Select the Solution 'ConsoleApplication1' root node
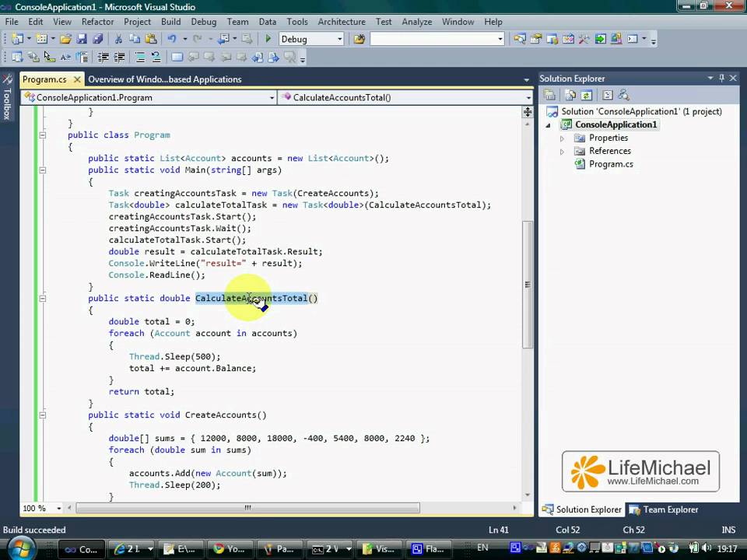Image resolution: width=747 pixels, height=560 pixels. (x=641, y=111)
